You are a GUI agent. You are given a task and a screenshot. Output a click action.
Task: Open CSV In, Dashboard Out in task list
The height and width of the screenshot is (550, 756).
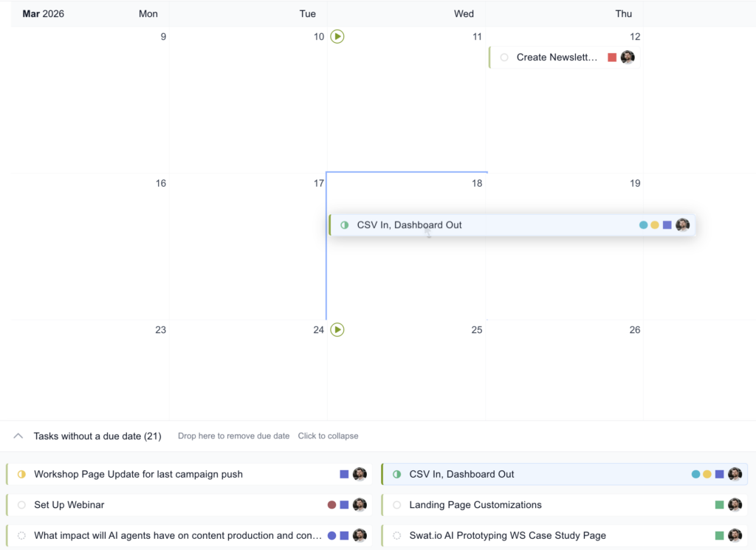[461, 475]
